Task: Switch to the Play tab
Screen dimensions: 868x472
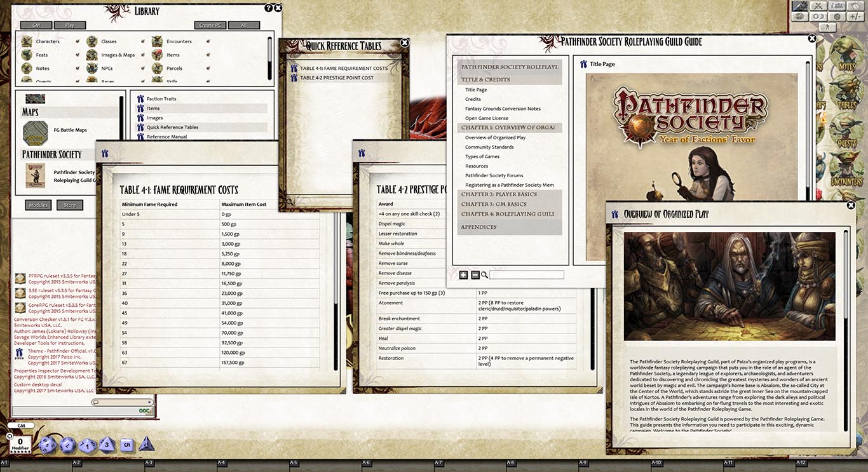Action: pyautogui.click(x=70, y=25)
